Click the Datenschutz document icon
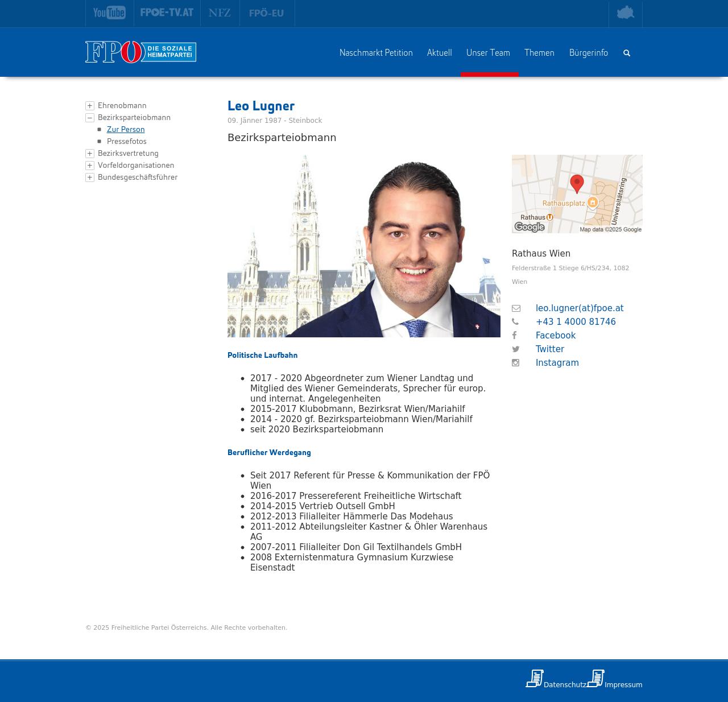Image resolution: width=728 pixels, height=702 pixels. tap(535, 678)
